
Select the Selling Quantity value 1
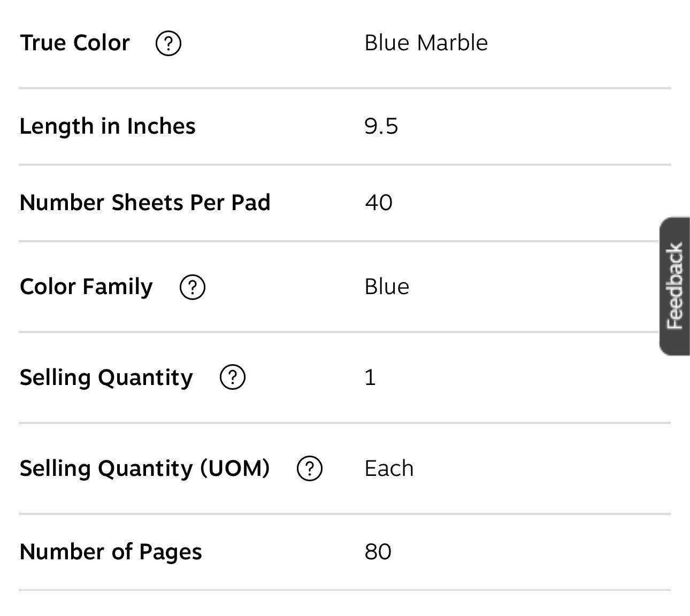pos(370,378)
